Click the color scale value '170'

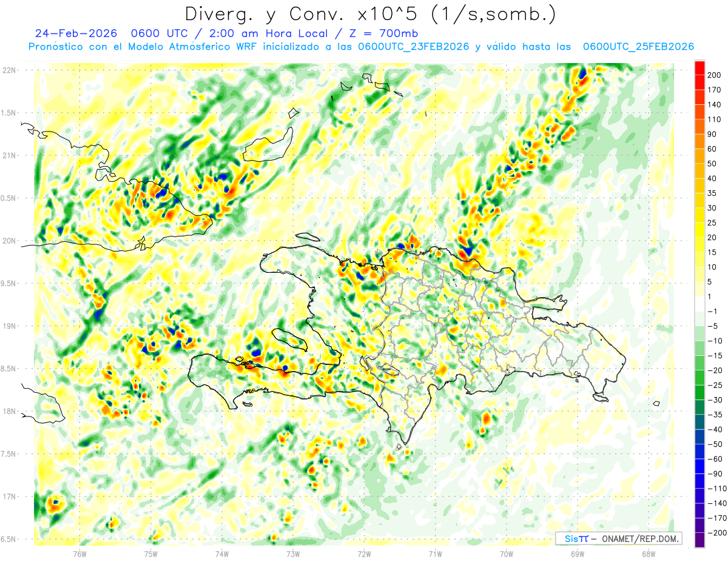coord(715,90)
